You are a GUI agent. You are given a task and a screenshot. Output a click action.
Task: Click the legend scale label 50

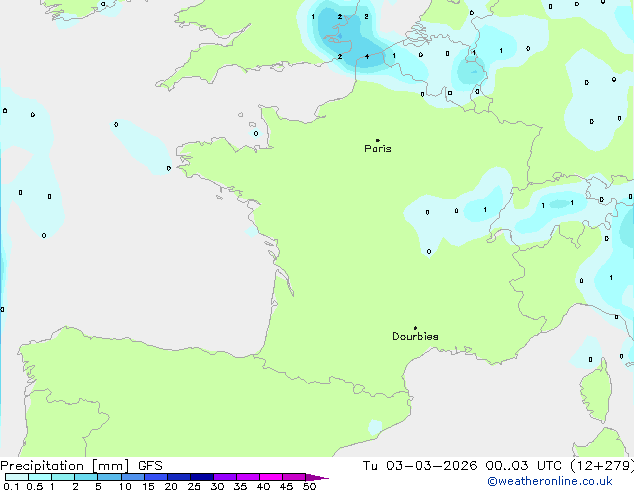point(309,486)
